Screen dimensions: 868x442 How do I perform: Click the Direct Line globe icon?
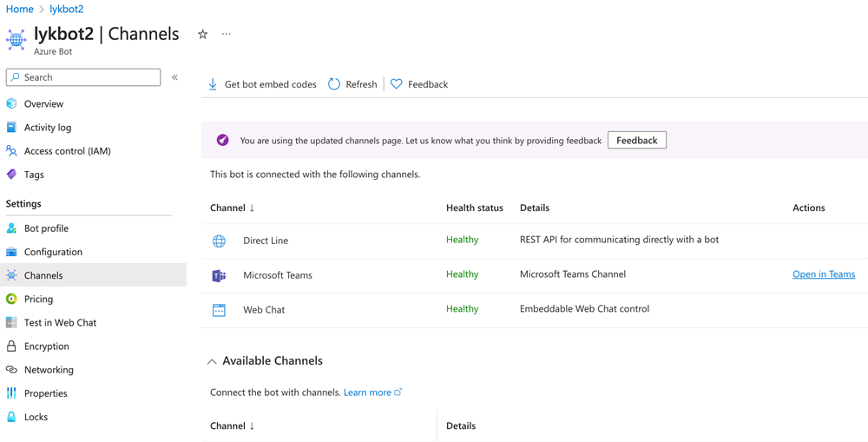219,241
